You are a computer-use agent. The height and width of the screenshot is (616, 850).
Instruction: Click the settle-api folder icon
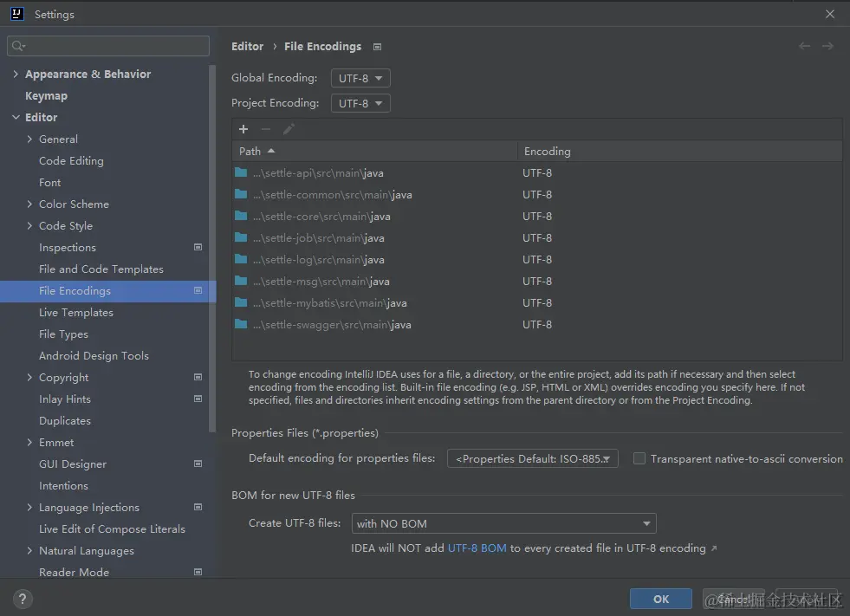tap(241, 172)
